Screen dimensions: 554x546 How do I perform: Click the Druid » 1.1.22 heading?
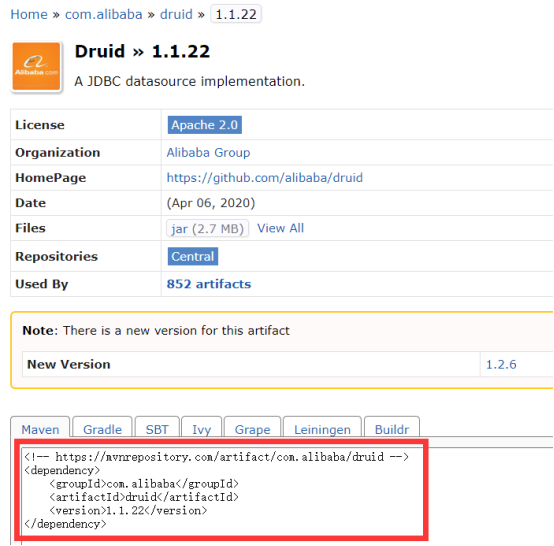[142, 51]
